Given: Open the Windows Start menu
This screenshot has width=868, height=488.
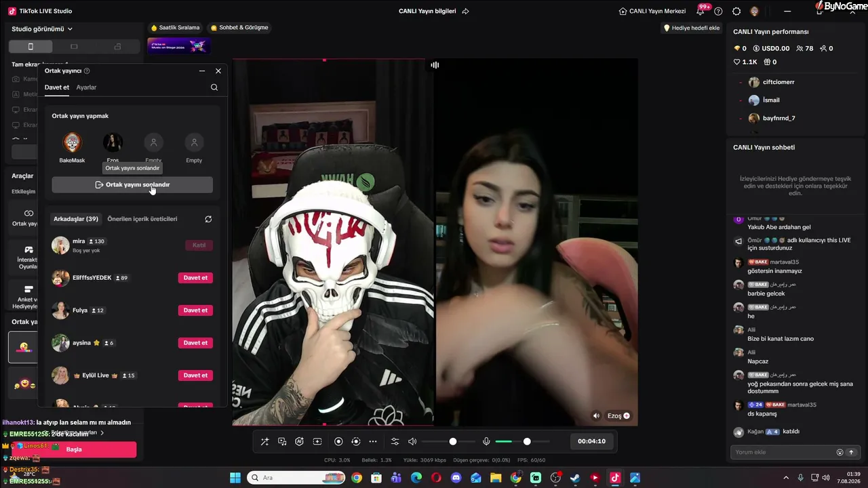Looking at the screenshot, I should tap(235, 478).
